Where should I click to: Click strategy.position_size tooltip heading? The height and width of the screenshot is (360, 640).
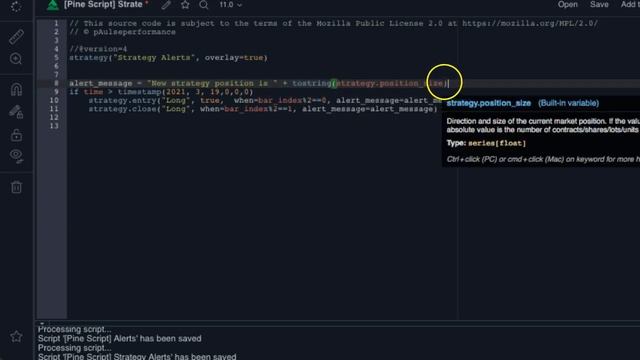(x=489, y=103)
